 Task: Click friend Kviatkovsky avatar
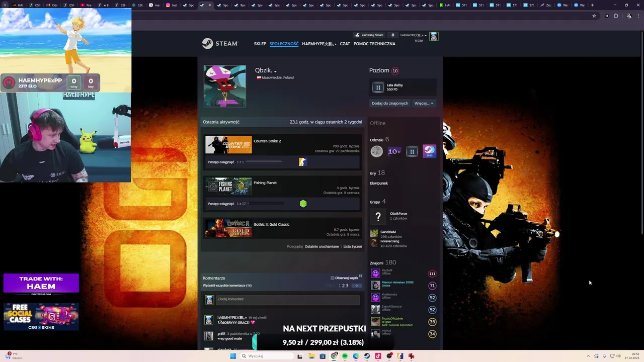375,298
